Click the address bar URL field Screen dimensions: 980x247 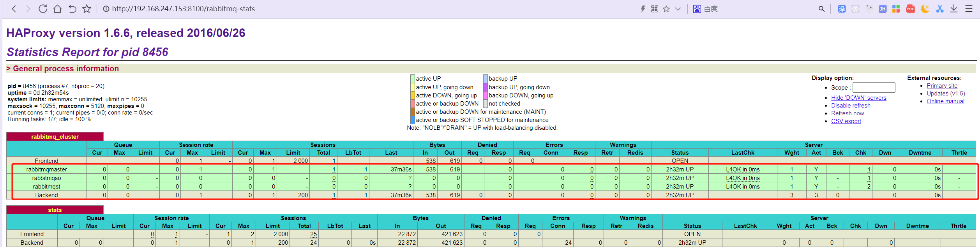[183, 9]
